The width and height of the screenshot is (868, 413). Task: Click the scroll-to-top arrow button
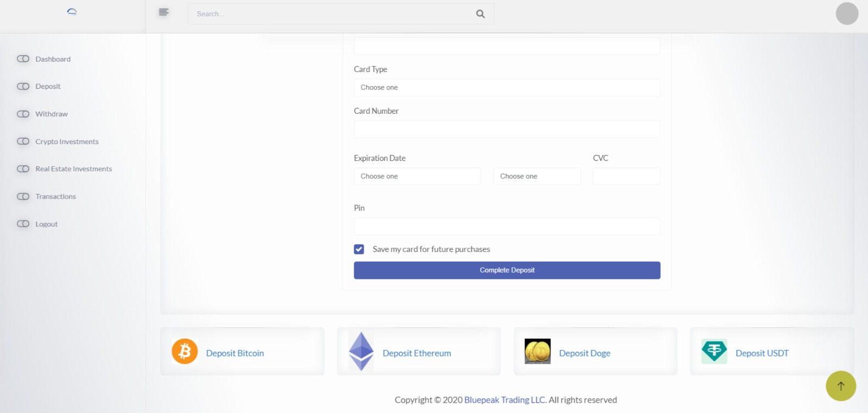coord(840,386)
